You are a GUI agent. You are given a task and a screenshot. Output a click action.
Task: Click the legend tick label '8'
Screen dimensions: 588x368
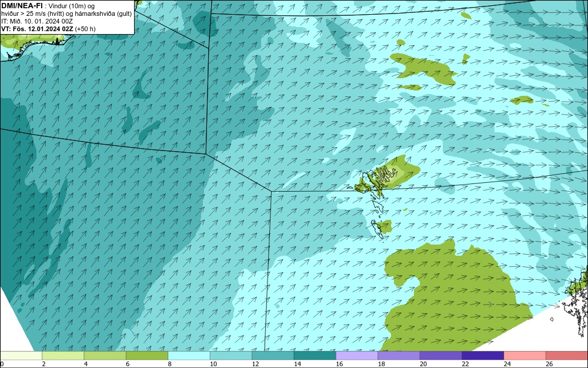(170, 364)
